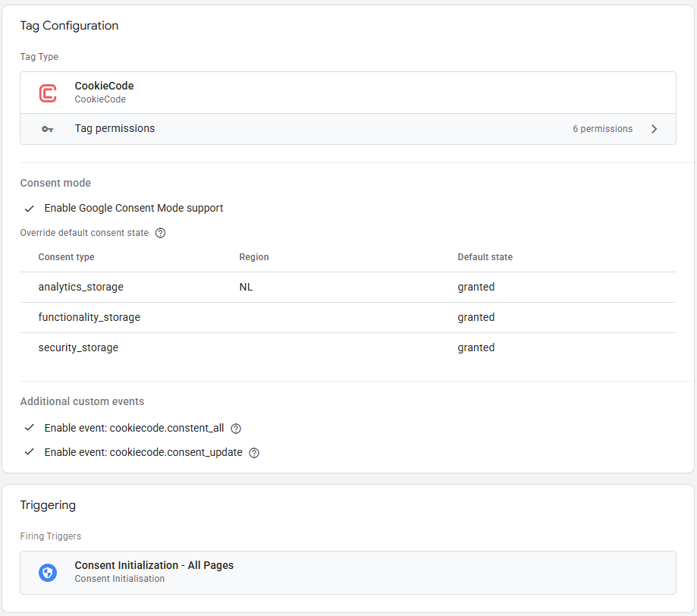Click the 6 permissions count
The width and height of the screenshot is (697, 616).
[x=602, y=129]
